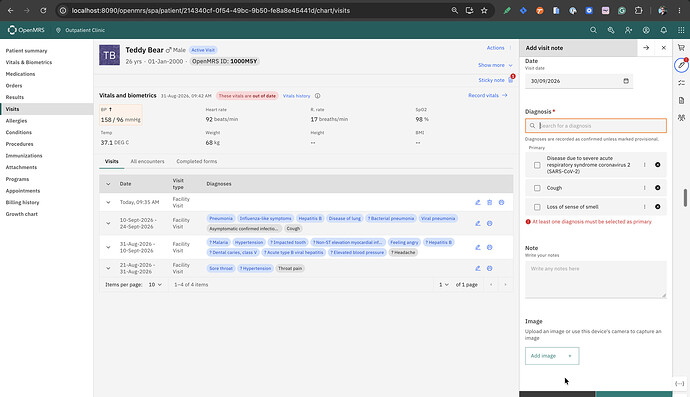Viewport: 690px width, 397px height.
Task: Click the Add image button
Action: [552, 356]
